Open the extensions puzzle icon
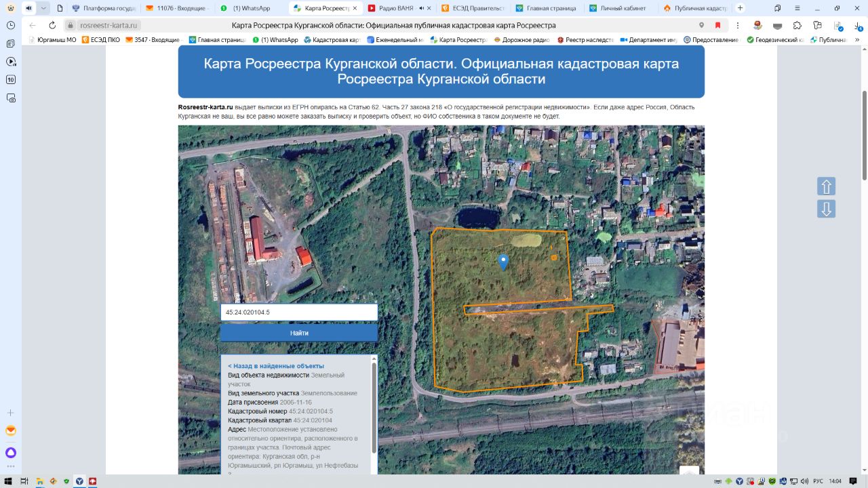 [797, 25]
